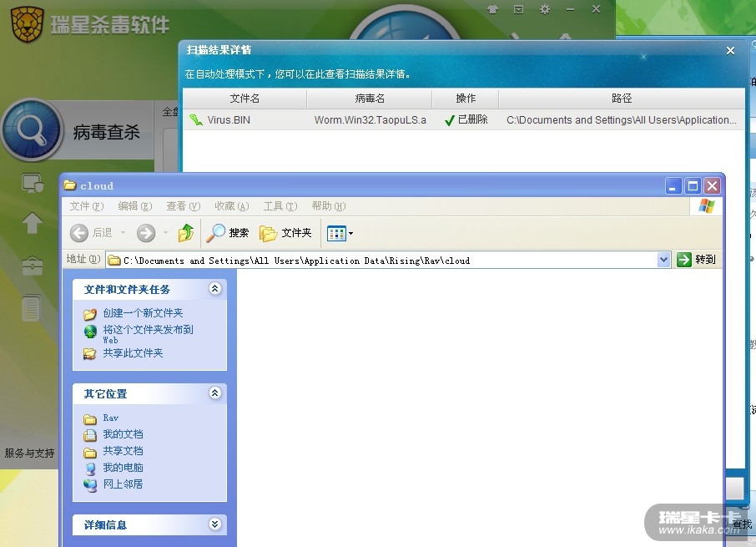Click 服务与支持 in Rising window

pos(29,453)
